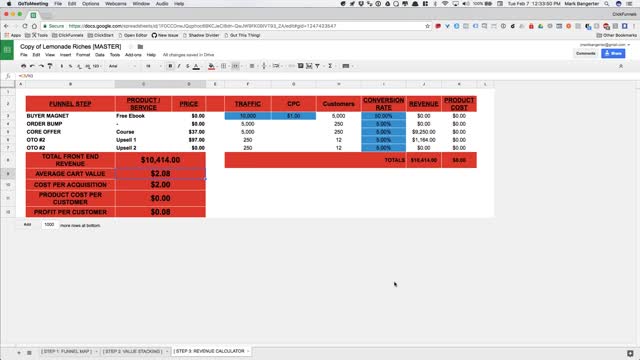Redo the last action
Screen dimensions: 640x360
[41, 66]
